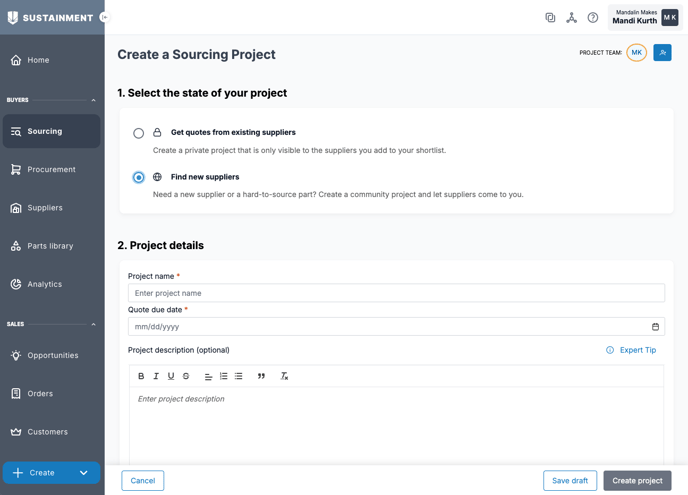Open the Expert Tip link
Image resolution: width=688 pixels, height=495 pixels.
click(631, 350)
